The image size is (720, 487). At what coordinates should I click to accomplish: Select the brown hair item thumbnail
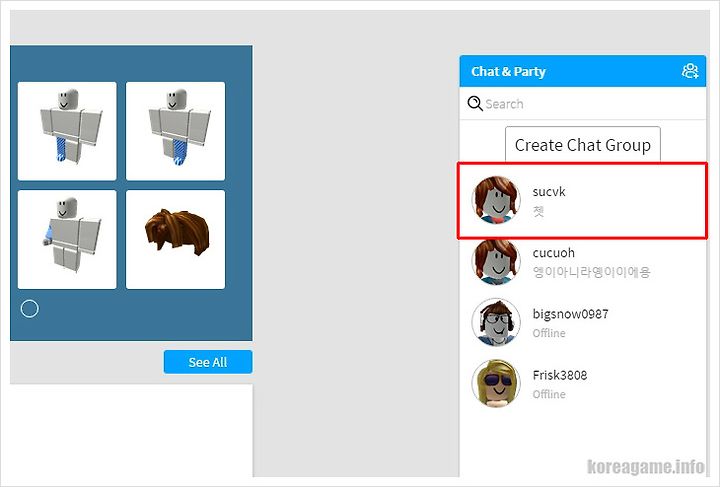(175, 239)
